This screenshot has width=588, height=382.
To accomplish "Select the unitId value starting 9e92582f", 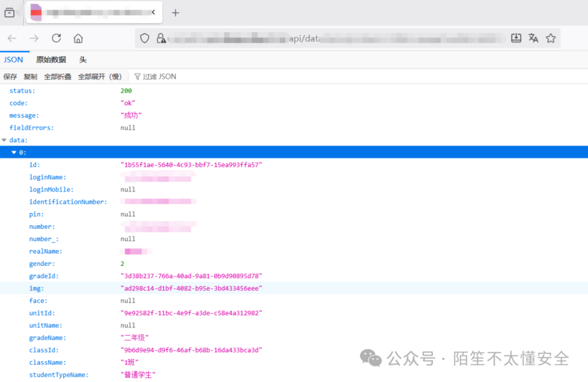I will [191, 313].
